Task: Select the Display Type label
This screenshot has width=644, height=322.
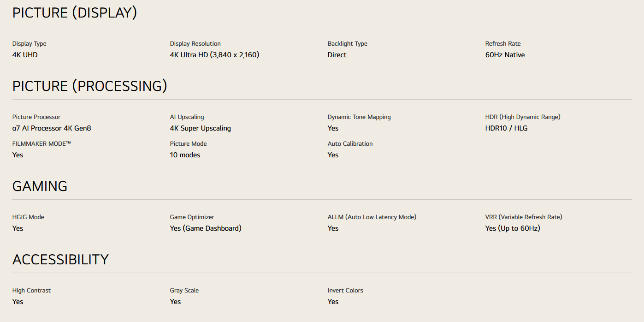Action: point(29,44)
